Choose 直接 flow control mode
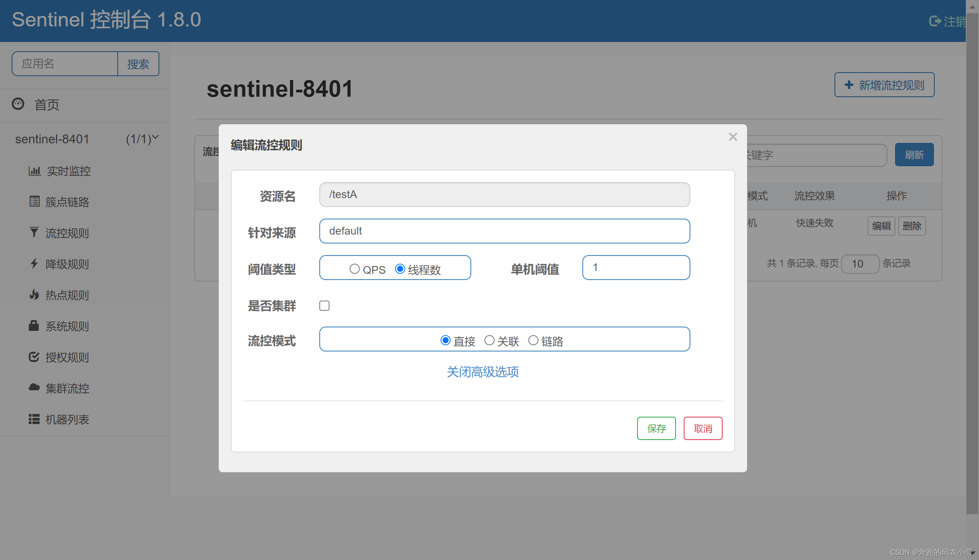Screen dimensions: 979x560 pyautogui.click(x=445, y=340)
